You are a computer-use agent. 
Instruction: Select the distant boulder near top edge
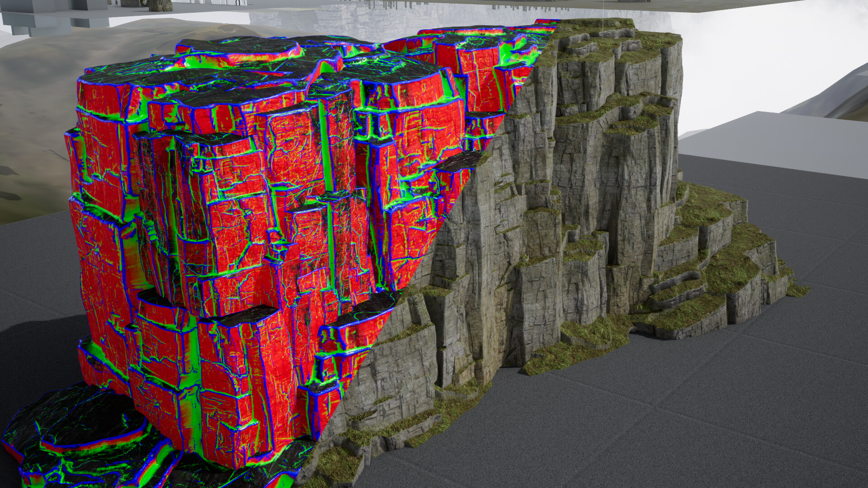[x=160, y=5]
